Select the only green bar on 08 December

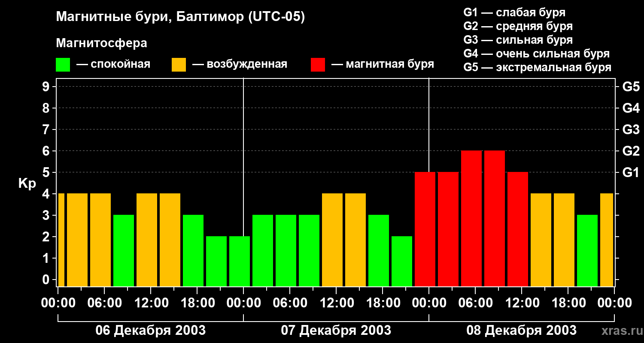coord(587,250)
